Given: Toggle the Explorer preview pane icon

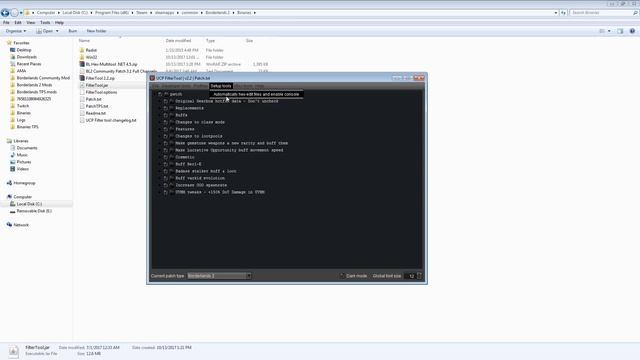Looking at the screenshot, I should coord(620,31).
